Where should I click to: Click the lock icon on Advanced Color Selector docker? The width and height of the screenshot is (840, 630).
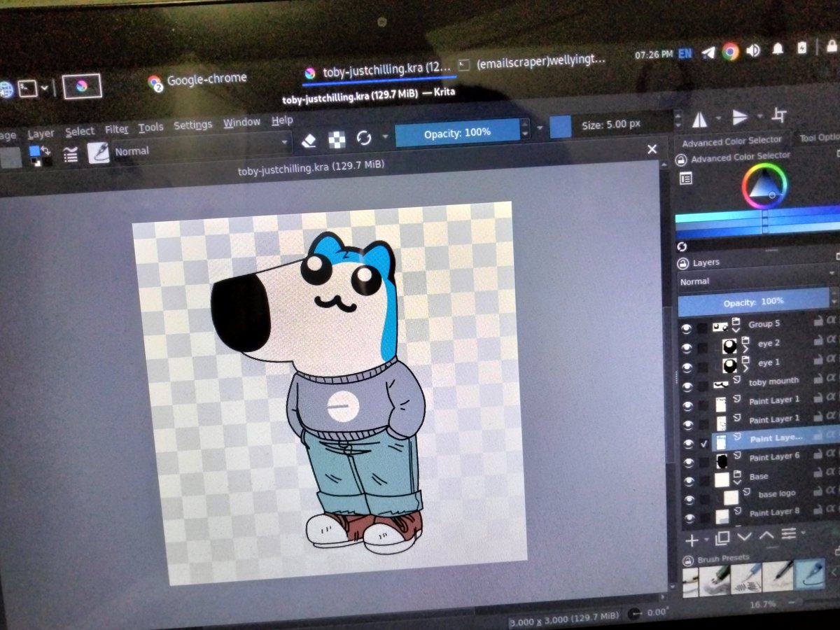681,160
